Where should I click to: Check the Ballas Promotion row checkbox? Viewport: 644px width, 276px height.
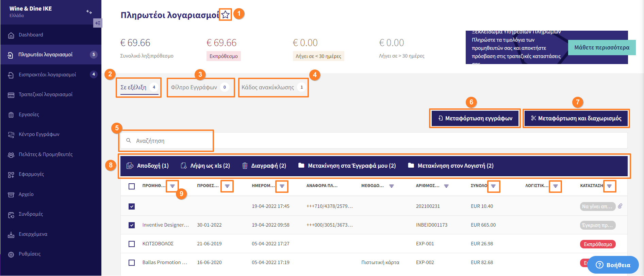132,262
